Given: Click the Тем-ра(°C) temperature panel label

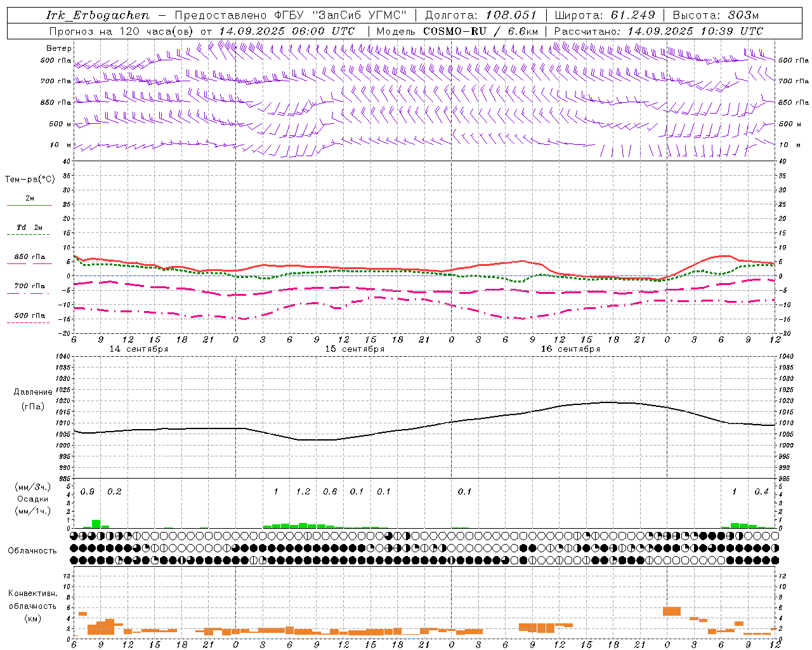Looking at the screenshot, I should 30,180.
